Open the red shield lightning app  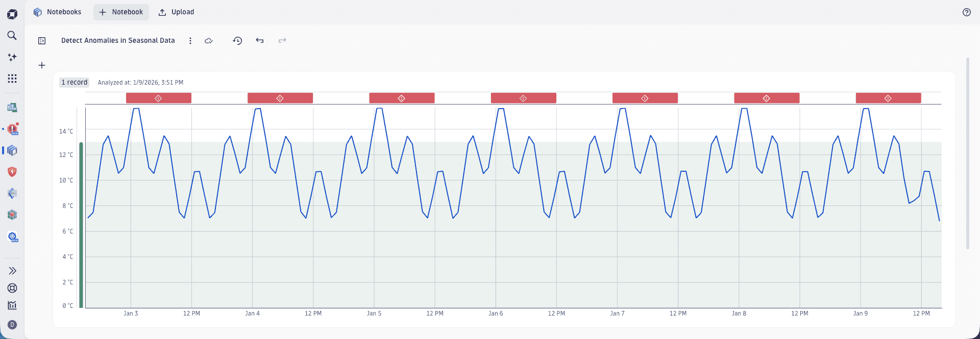[x=12, y=172]
